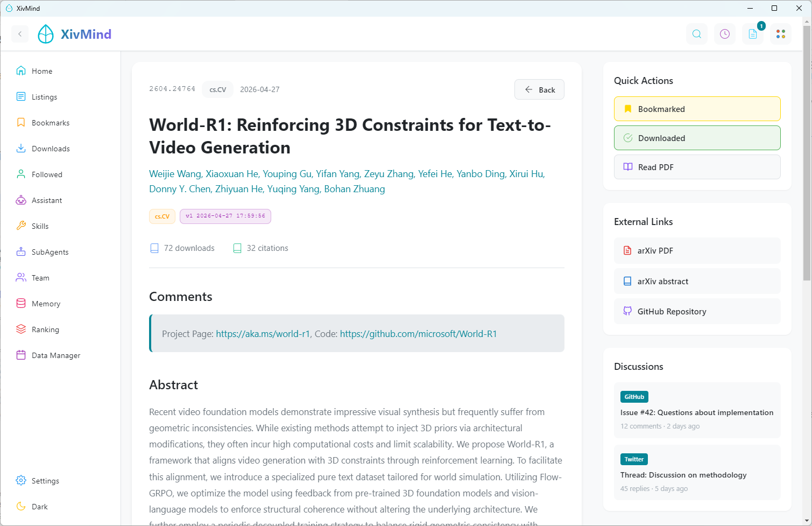Click the v1 2026-04-27 version tag
The height and width of the screenshot is (526, 812).
tap(225, 216)
